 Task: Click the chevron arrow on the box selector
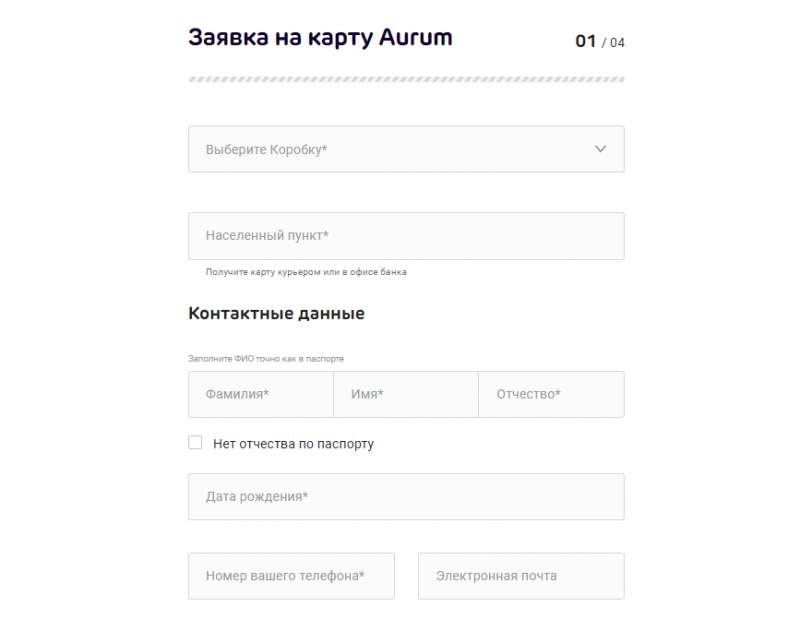coord(600,148)
